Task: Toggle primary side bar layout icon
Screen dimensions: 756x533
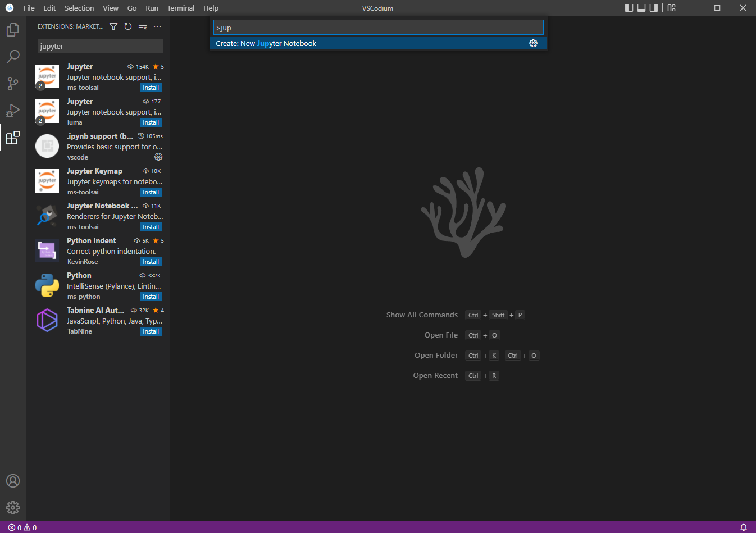Action: (x=629, y=8)
